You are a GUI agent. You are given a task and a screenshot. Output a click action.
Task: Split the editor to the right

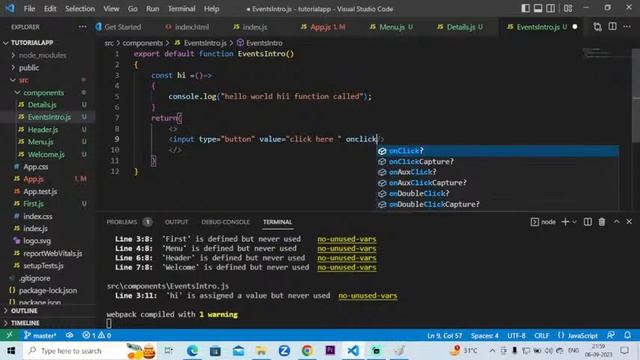(613, 27)
